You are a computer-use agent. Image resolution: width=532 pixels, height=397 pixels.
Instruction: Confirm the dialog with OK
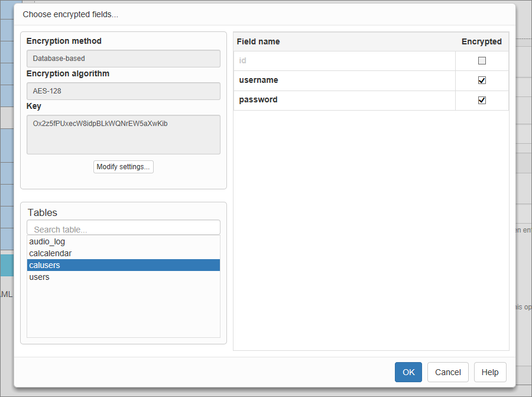point(408,372)
